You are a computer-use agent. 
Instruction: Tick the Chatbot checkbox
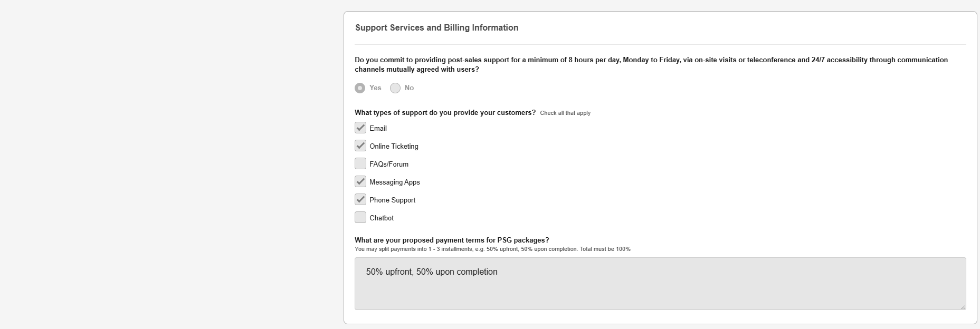point(360,217)
